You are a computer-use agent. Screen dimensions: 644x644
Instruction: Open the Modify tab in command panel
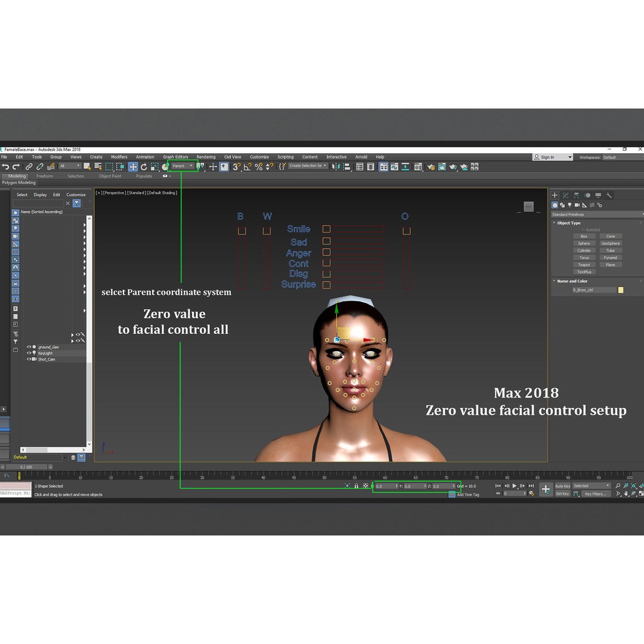tap(565, 195)
